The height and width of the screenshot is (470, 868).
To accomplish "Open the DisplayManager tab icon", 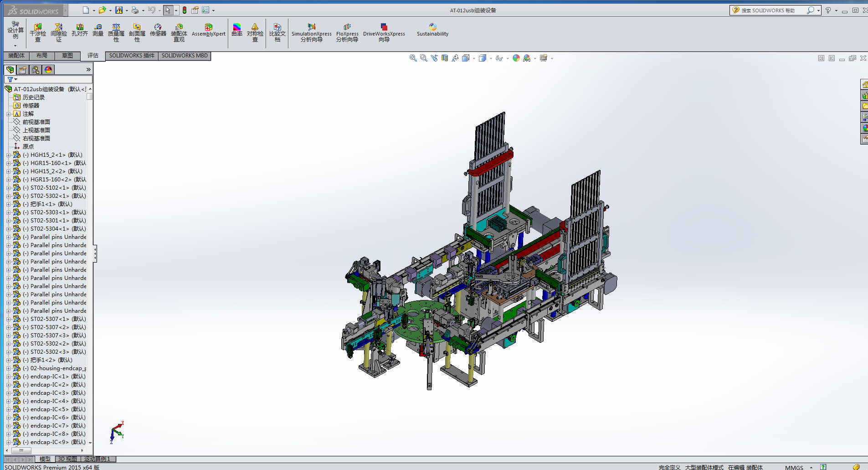I will [x=48, y=70].
